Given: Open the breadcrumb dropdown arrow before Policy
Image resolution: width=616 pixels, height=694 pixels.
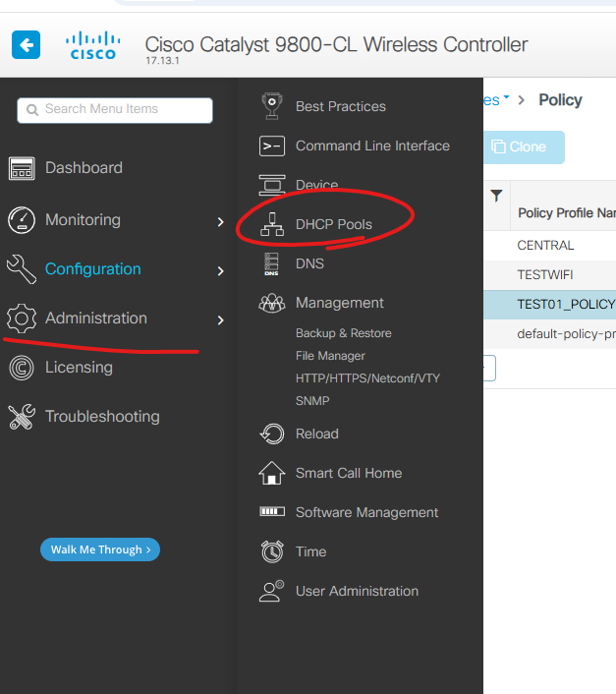Looking at the screenshot, I should pyautogui.click(x=506, y=97).
